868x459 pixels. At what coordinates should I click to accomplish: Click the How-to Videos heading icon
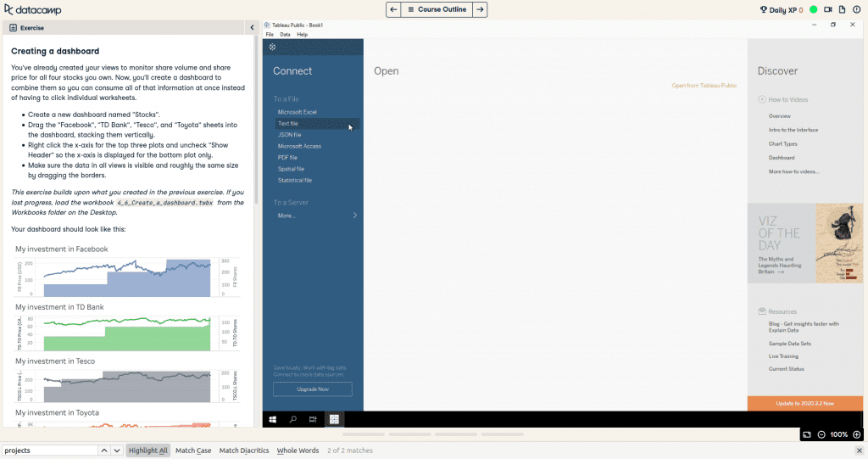pyautogui.click(x=762, y=100)
